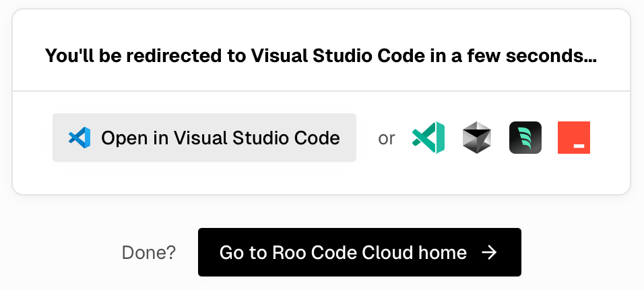Go to Roo Code Cloud home
644x290 pixels.
(x=359, y=253)
